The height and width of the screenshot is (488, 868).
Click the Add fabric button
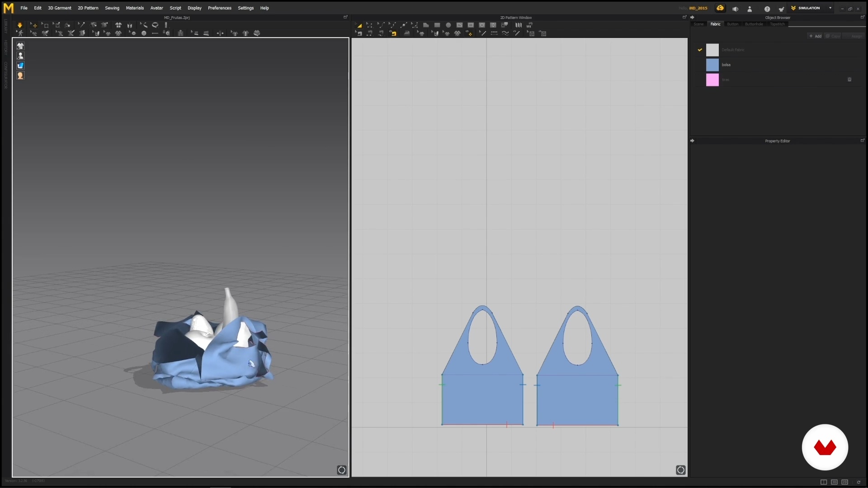point(815,36)
